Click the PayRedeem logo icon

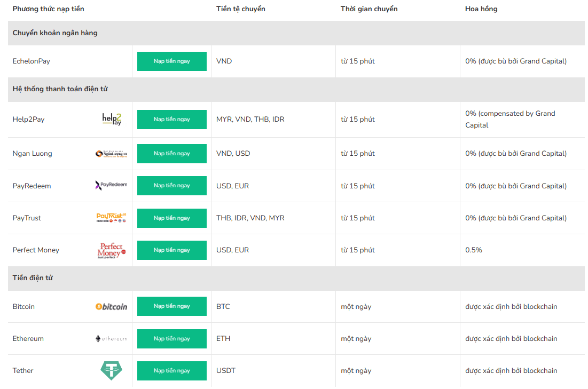coord(112,185)
